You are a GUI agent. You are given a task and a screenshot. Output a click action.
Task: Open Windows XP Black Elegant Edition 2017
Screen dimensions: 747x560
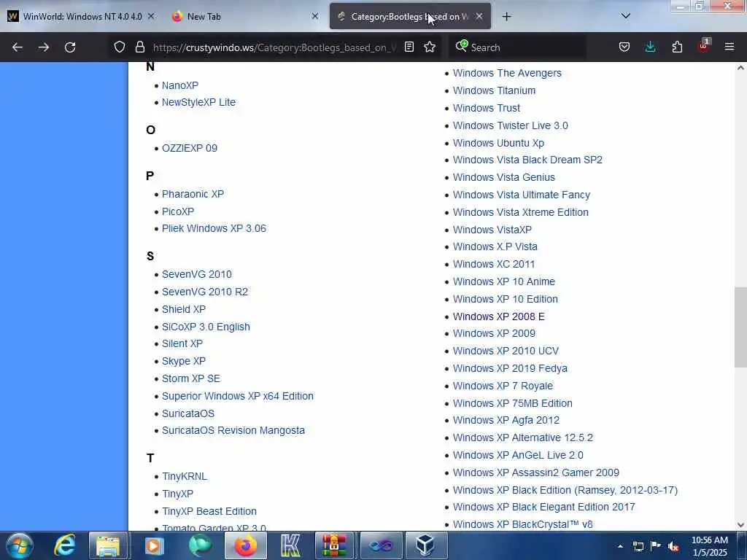[x=544, y=507]
